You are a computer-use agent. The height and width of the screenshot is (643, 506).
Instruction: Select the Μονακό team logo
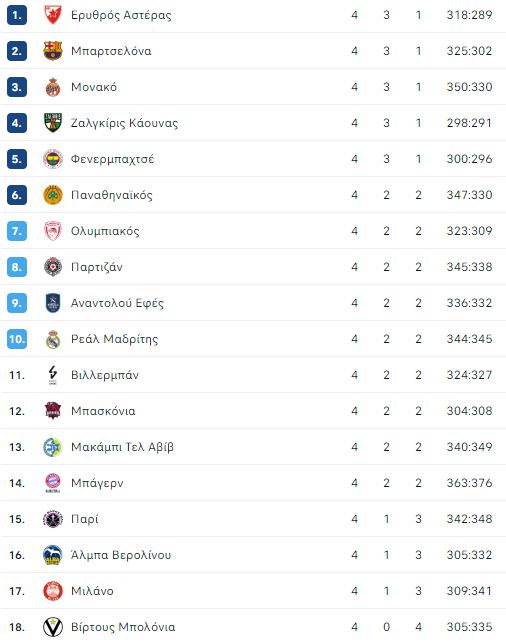click(53, 87)
